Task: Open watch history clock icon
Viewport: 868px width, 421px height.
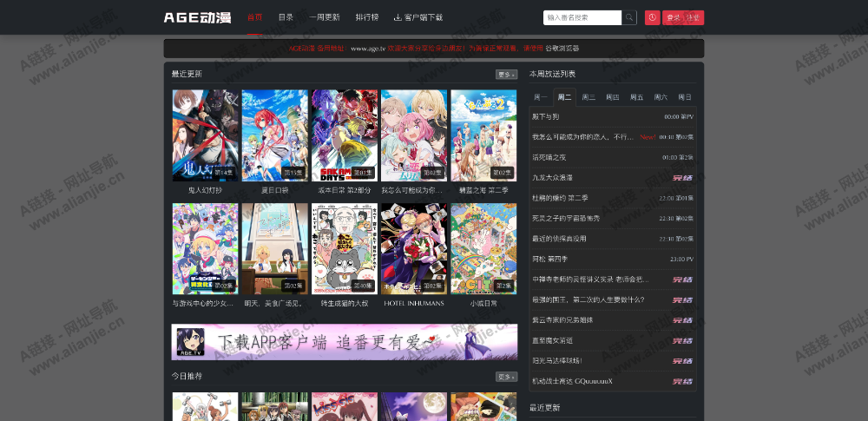Action: 652,17
